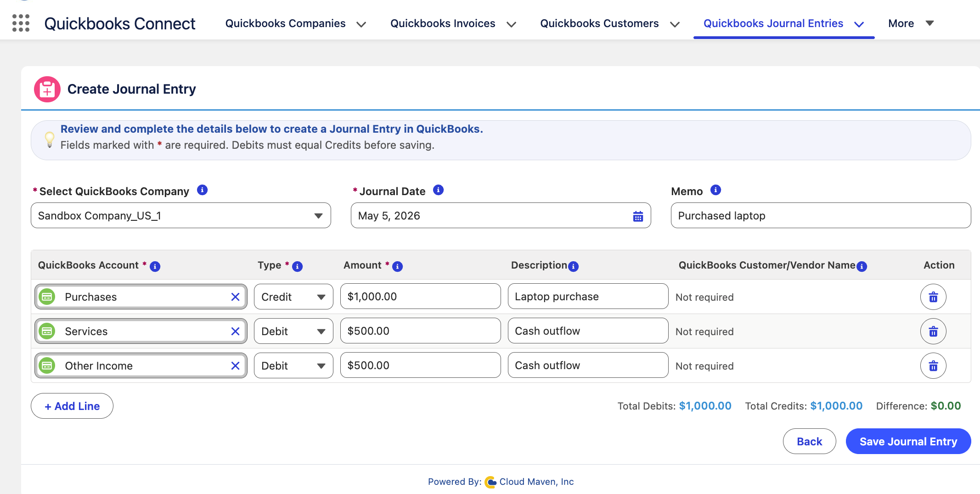980x494 pixels.
Task: Clear the Other Income account selection
Action: pyautogui.click(x=235, y=366)
